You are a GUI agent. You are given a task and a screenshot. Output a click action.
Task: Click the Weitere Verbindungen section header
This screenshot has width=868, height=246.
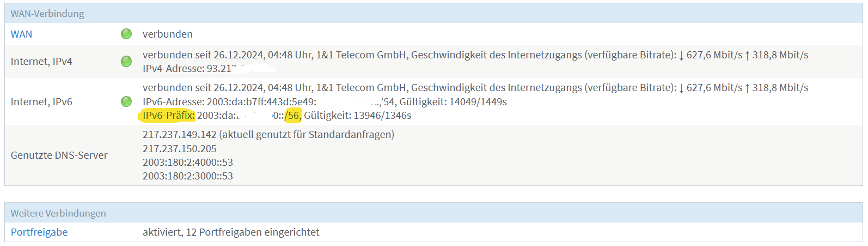58,213
